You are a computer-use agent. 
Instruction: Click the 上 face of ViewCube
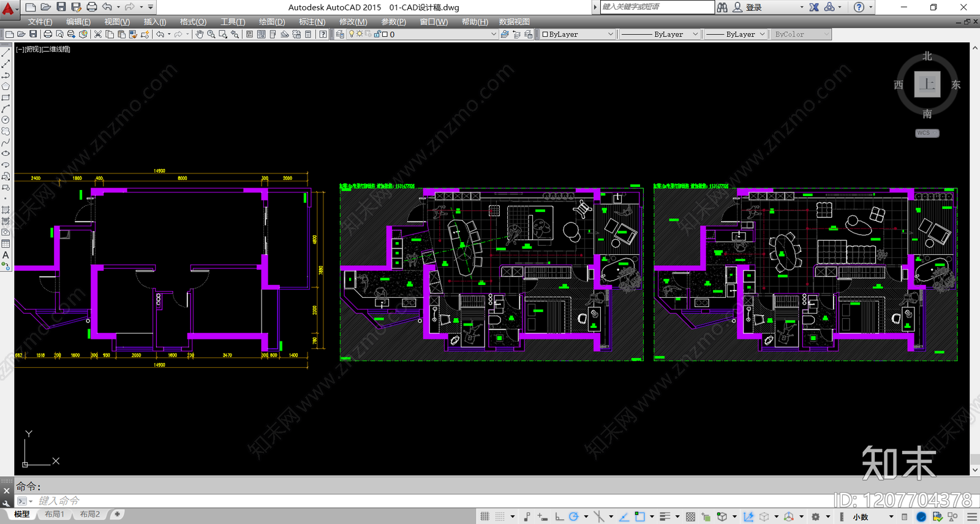[x=927, y=85]
